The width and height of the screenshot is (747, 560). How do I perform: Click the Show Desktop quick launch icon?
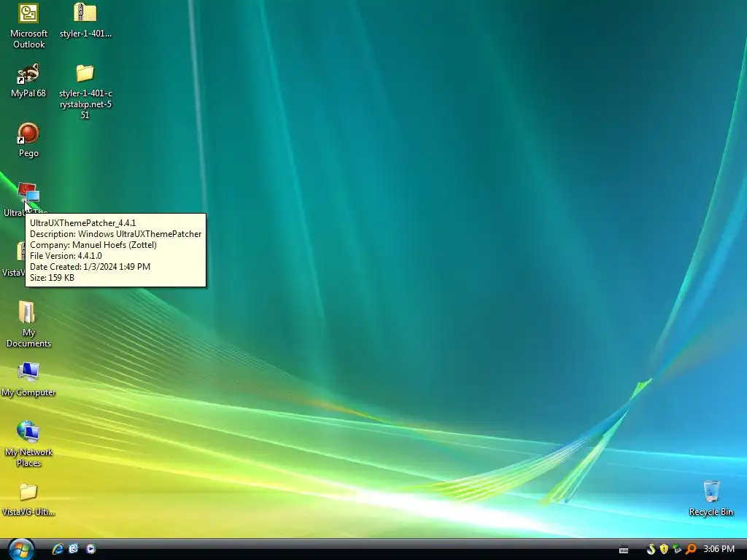point(74,549)
